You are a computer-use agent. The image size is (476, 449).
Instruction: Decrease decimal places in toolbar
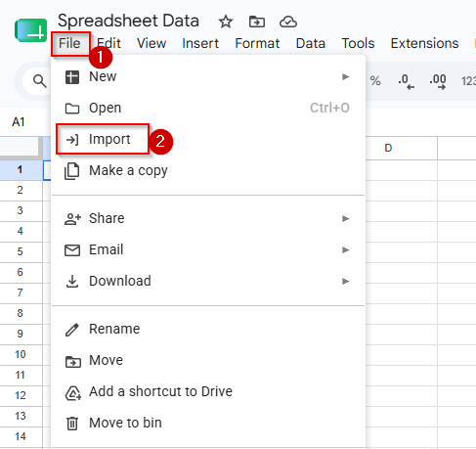point(406,81)
